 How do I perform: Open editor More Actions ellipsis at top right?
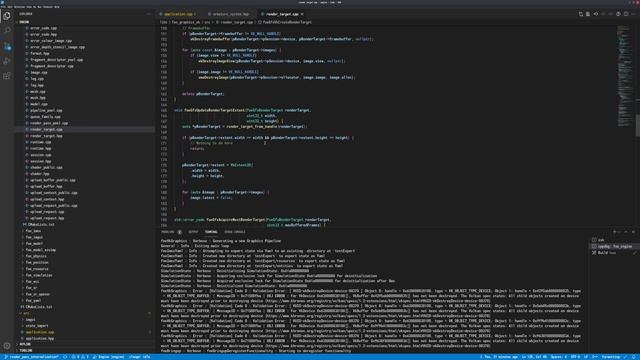pyautogui.click(x=633, y=14)
